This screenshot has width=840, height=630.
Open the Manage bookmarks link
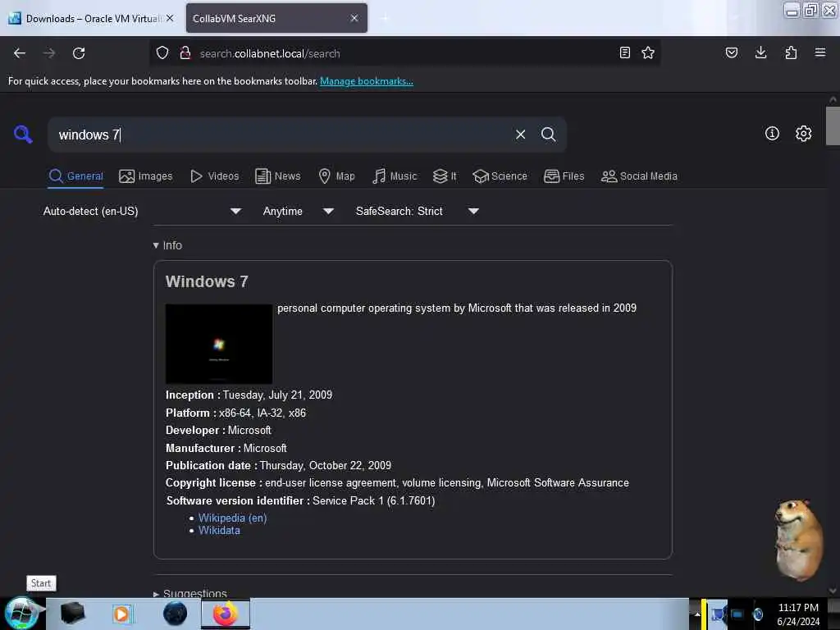367,81
